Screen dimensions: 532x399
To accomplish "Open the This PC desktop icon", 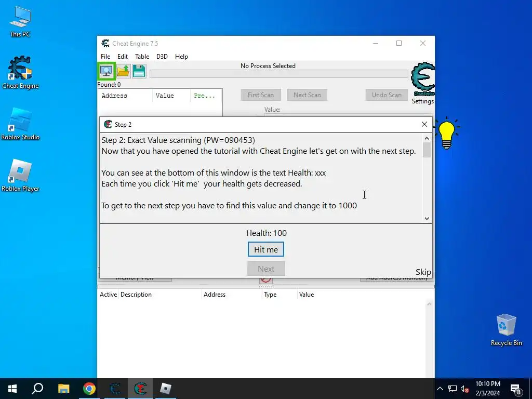I will coord(20,22).
